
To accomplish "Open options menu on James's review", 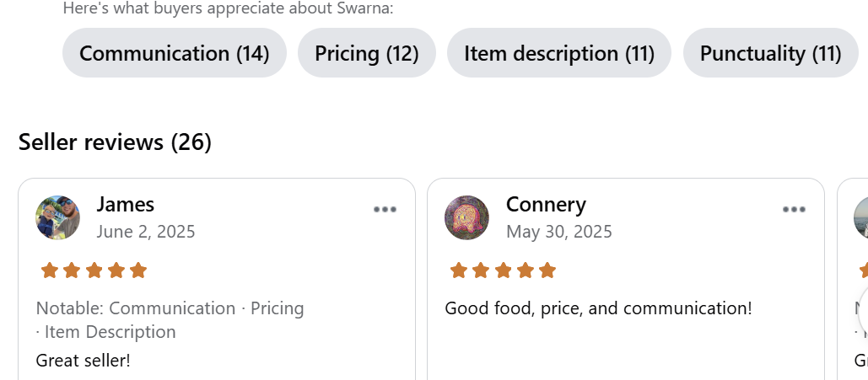I will click(385, 210).
